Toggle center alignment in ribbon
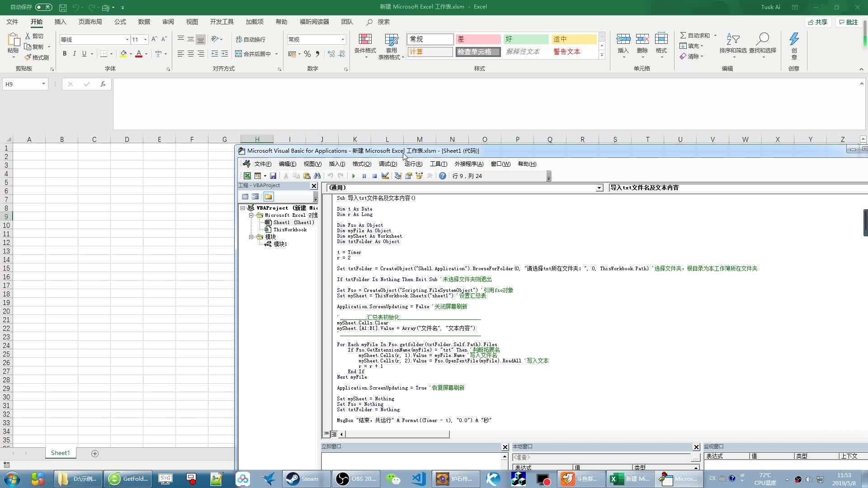 (x=191, y=54)
